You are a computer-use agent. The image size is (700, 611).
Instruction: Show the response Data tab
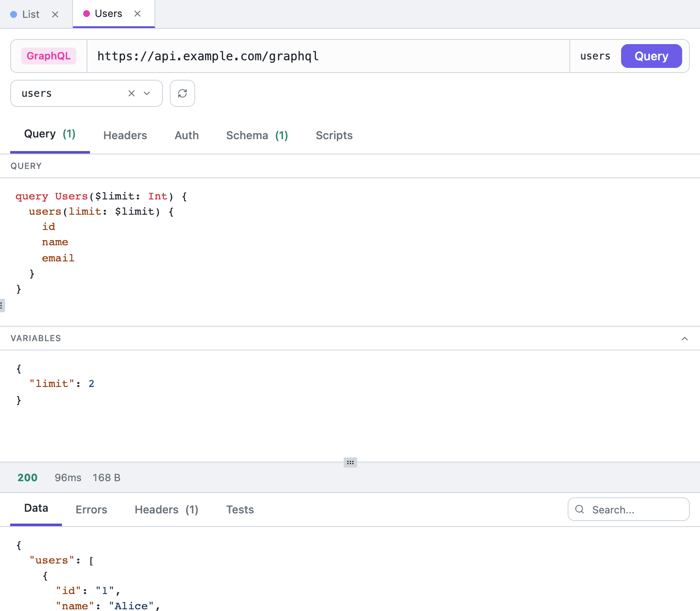point(36,508)
